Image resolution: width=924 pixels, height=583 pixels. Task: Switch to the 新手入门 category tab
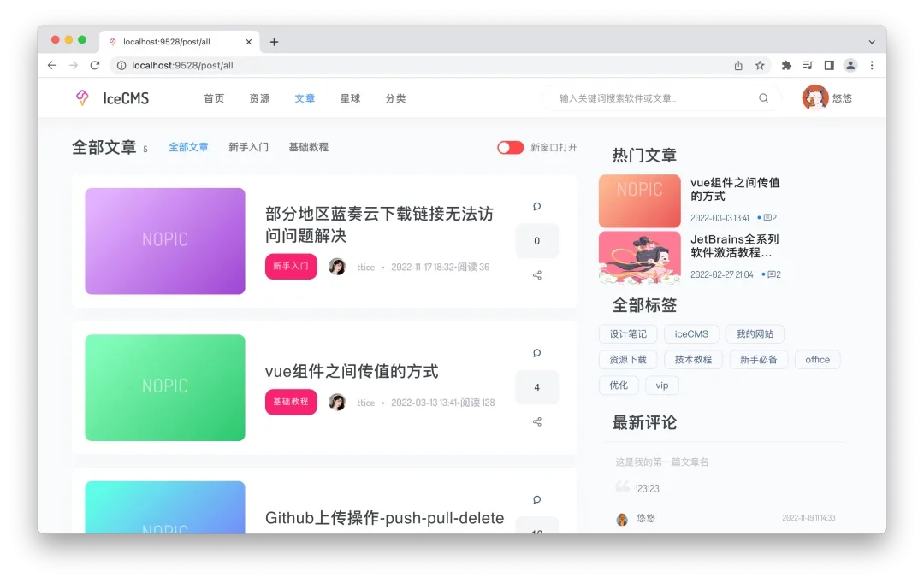[x=248, y=146]
